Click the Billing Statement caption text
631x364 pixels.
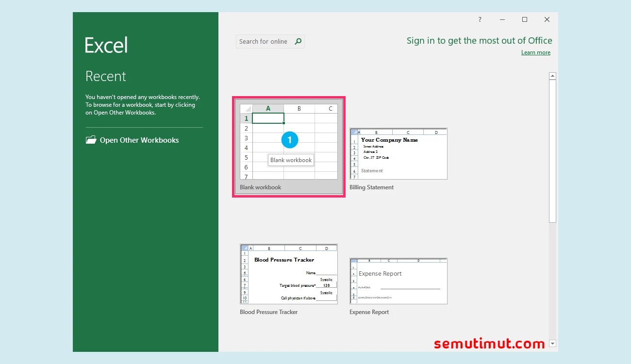(x=371, y=187)
